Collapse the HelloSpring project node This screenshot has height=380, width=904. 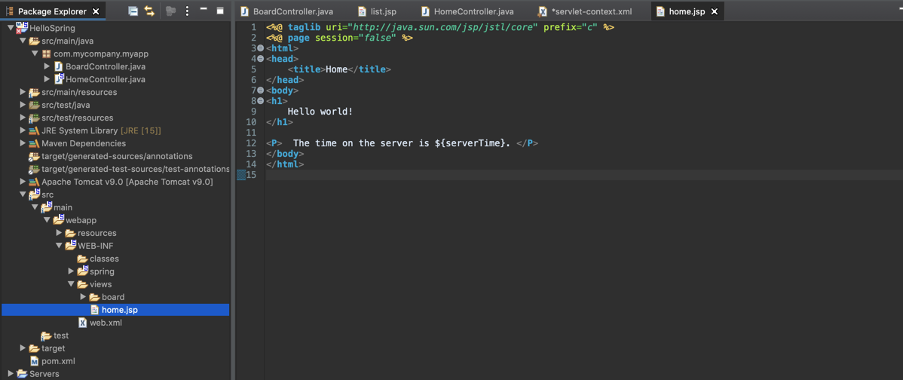click(10, 28)
